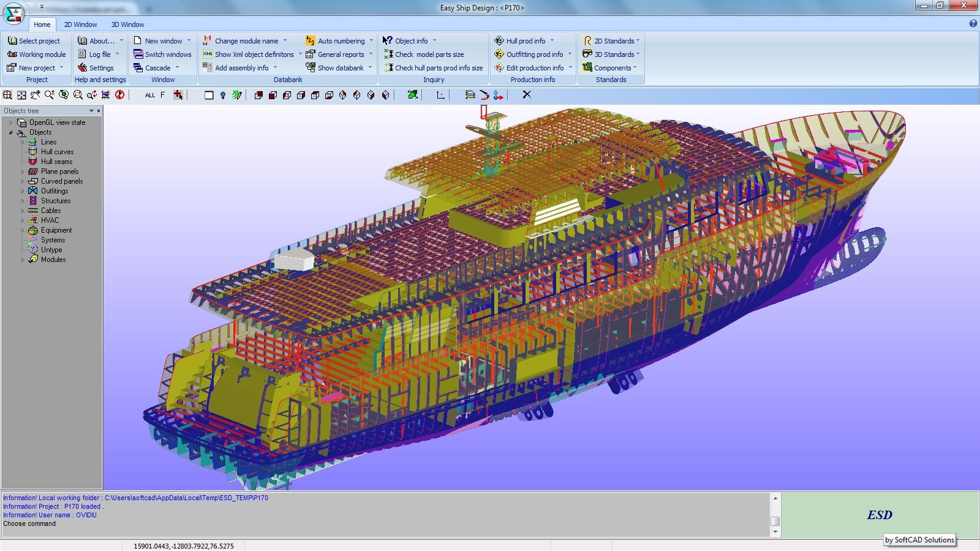Switch to the 2D Window tab
980x551 pixels.
coord(80,24)
